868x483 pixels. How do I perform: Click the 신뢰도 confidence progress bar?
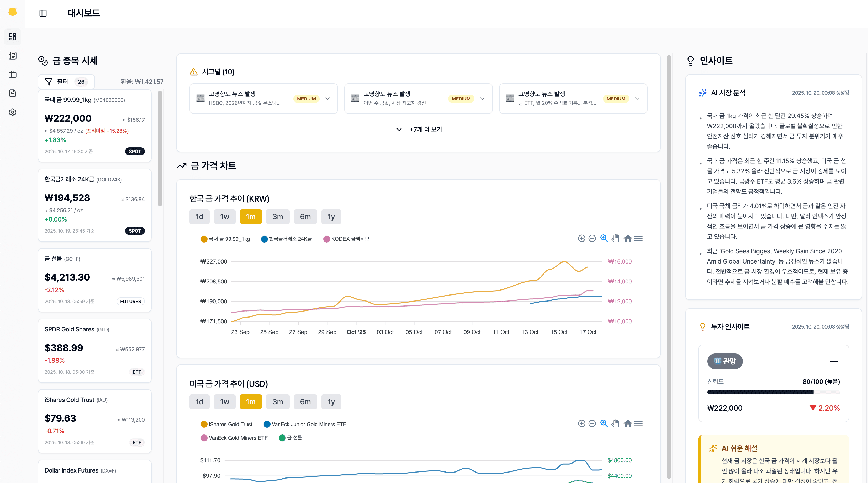click(773, 392)
